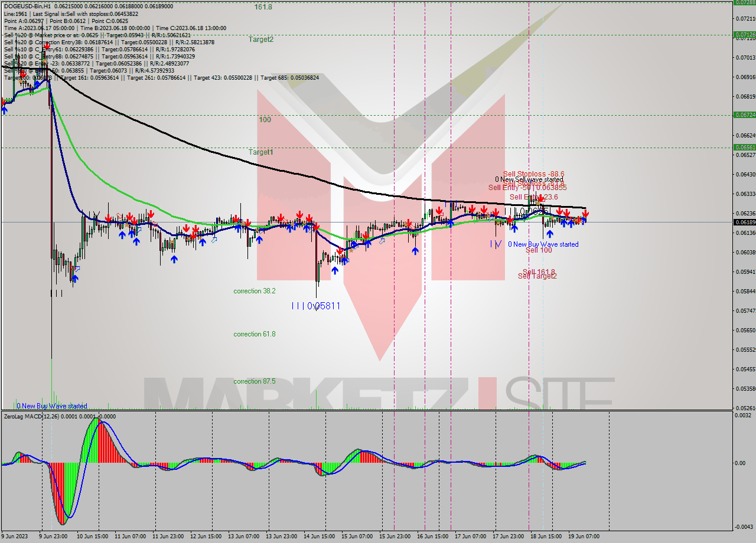Click the green '100' level label
The height and width of the screenshot is (543, 756).
[x=265, y=120]
